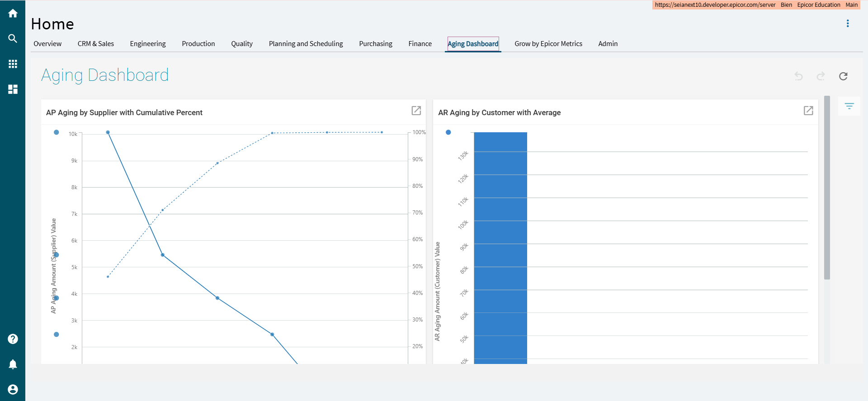The image size is (868, 401).
Task: Select the CRM & Sales tab
Action: tap(95, 44)
